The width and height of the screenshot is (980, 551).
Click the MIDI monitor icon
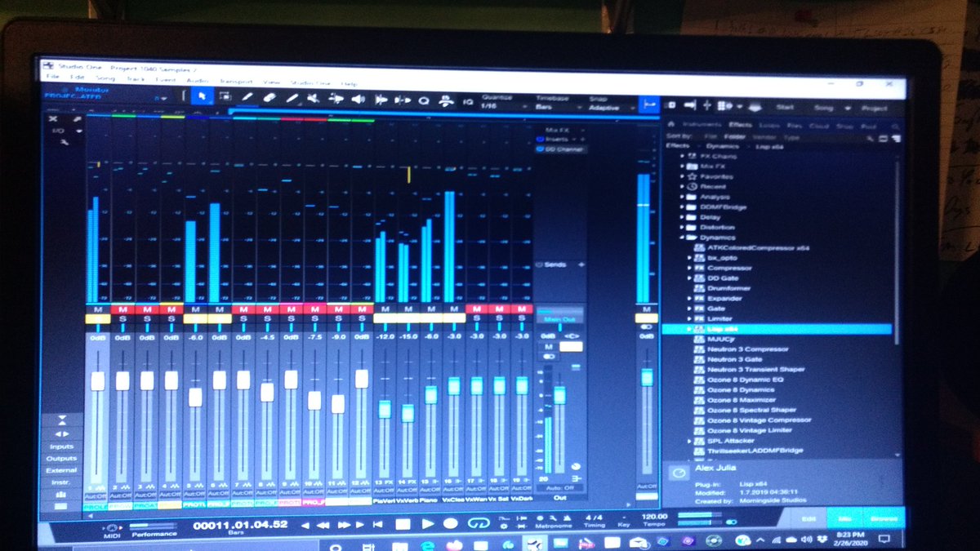click(x=113, y=527)
